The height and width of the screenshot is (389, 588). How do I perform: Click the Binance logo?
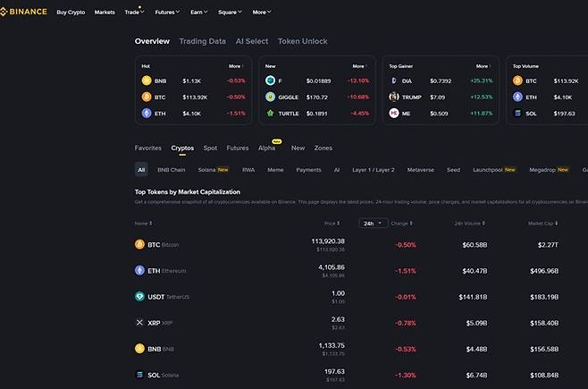pos(24,13)
